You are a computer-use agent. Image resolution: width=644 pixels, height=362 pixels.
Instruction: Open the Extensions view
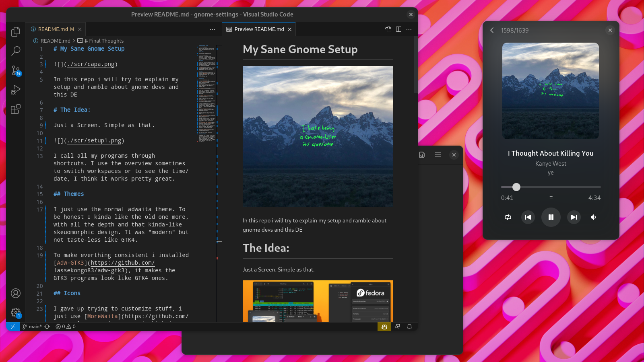point(16,109)
